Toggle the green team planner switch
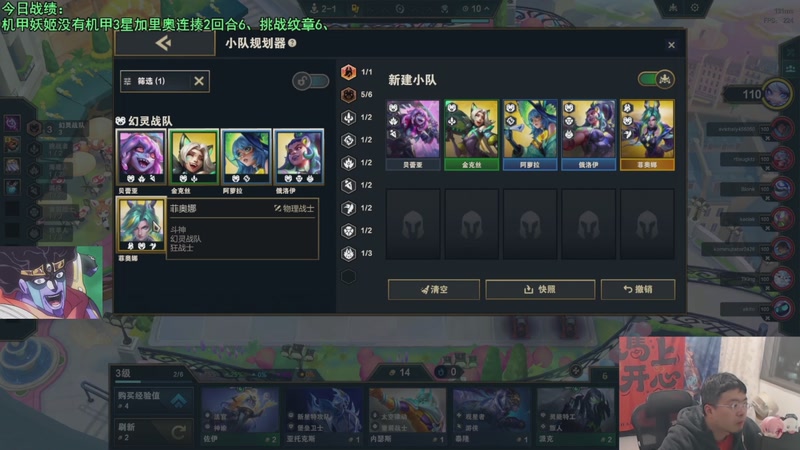Viewport: 800px width, 450px height. pos(656,79)
